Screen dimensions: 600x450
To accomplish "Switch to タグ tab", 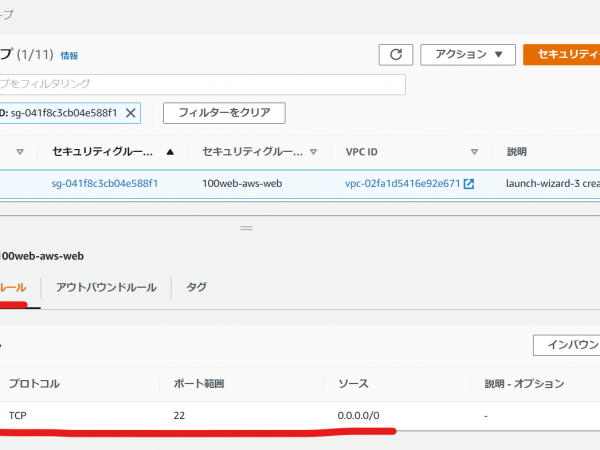I will click(x=196, y=287).
